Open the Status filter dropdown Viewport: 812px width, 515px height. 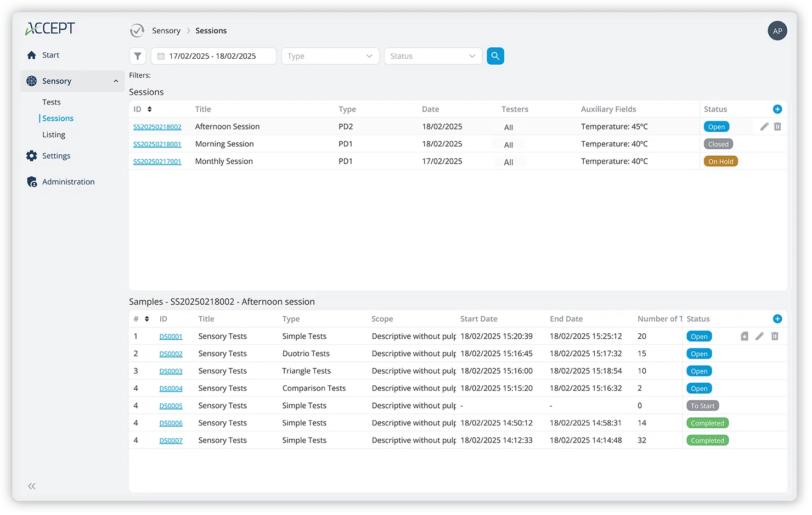[x=432, y=56]
